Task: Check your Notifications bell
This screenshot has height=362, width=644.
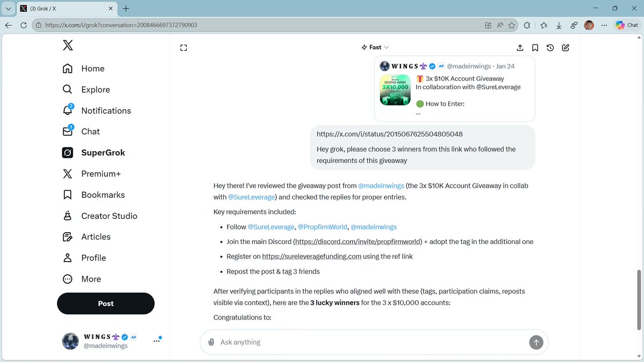Action: [x=106, y=110]
